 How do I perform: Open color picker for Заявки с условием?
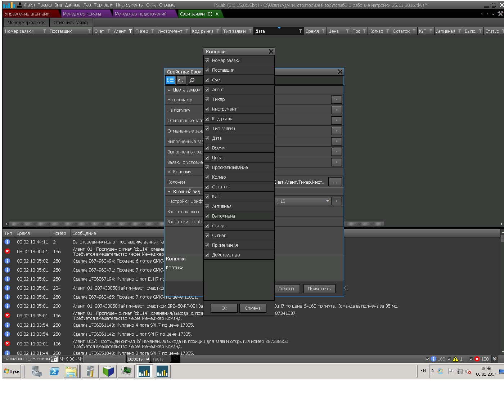pos(337,162)
